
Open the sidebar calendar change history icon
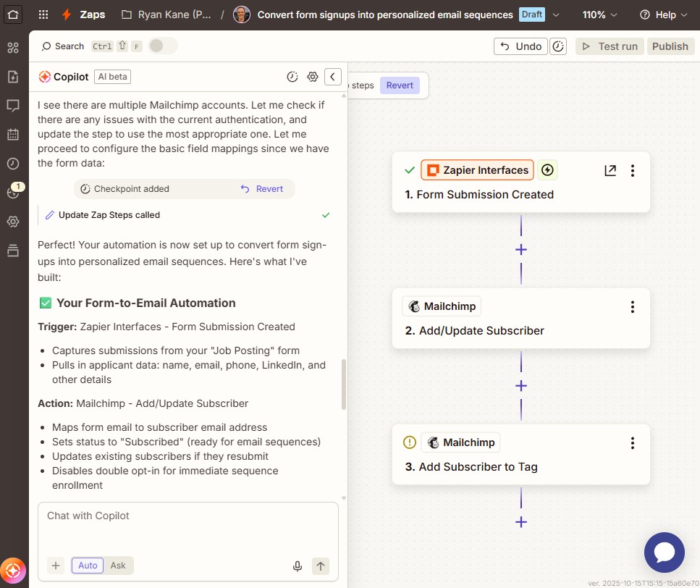pos(14,135)
